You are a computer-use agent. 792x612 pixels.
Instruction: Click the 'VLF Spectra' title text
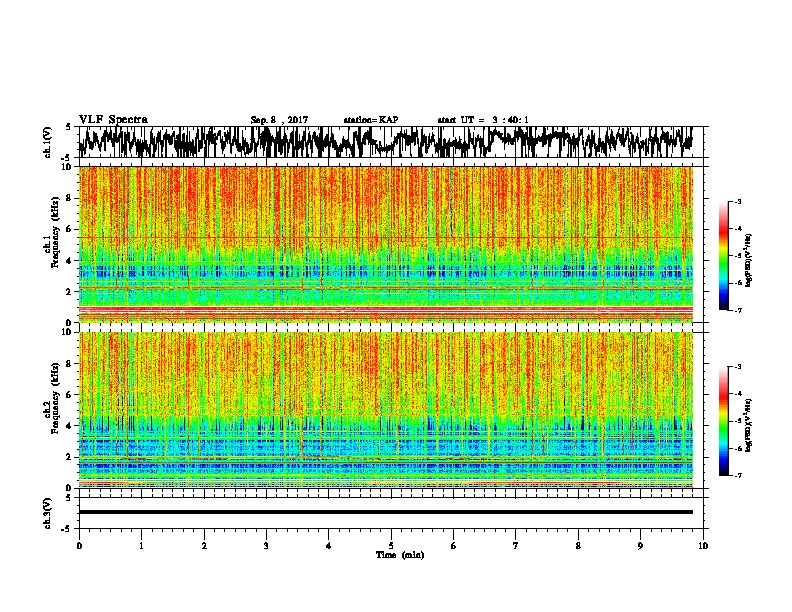(x=113, y=120)
